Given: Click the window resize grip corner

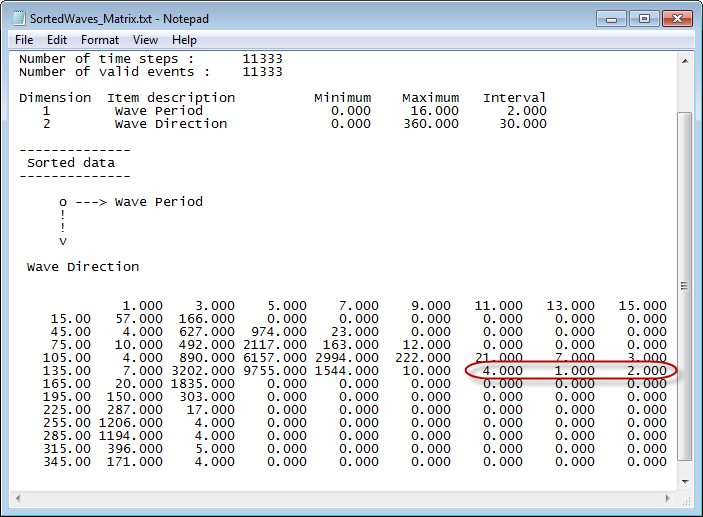Looking at the screenshot, I should [686, 500].
